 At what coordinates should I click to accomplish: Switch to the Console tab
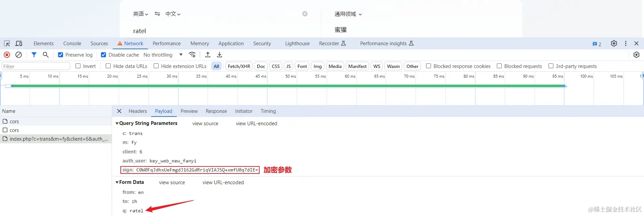(72, 44)
